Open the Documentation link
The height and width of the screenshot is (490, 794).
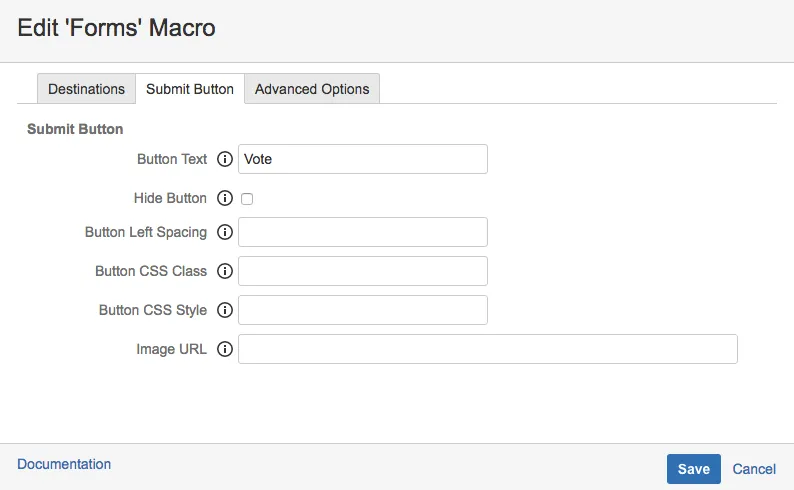coord(64,464)
